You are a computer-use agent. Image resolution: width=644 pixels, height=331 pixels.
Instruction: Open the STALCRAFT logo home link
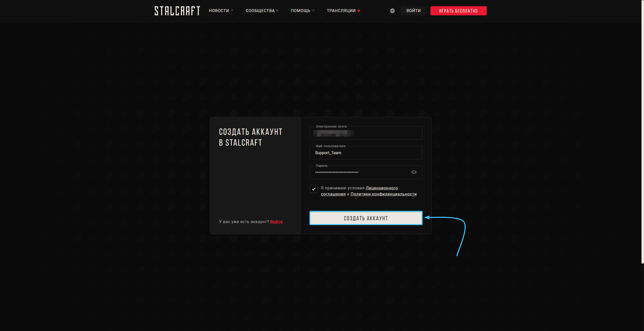click(177, 11)
